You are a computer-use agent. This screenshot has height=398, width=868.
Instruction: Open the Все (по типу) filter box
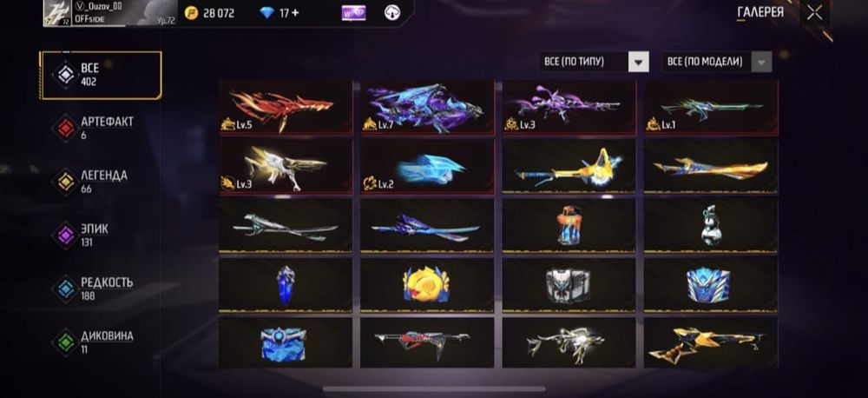pyautogui.click(x=594, y=62)
